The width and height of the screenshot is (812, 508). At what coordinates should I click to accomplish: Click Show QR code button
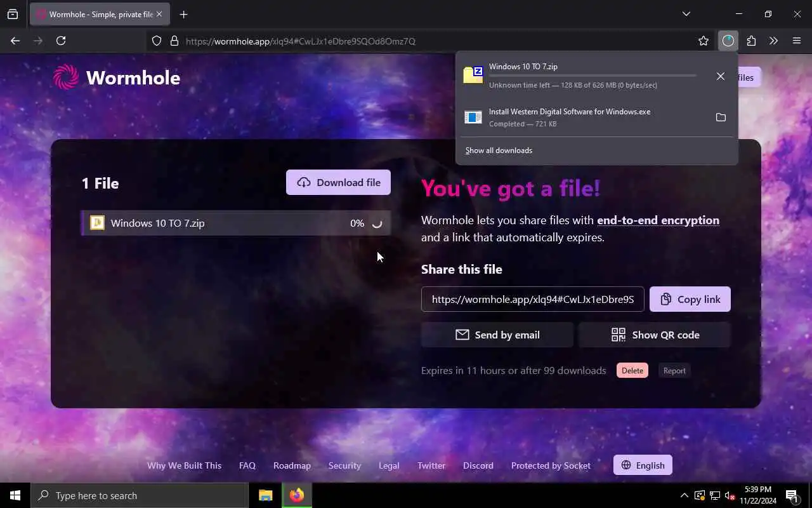(x=655, y=335)
